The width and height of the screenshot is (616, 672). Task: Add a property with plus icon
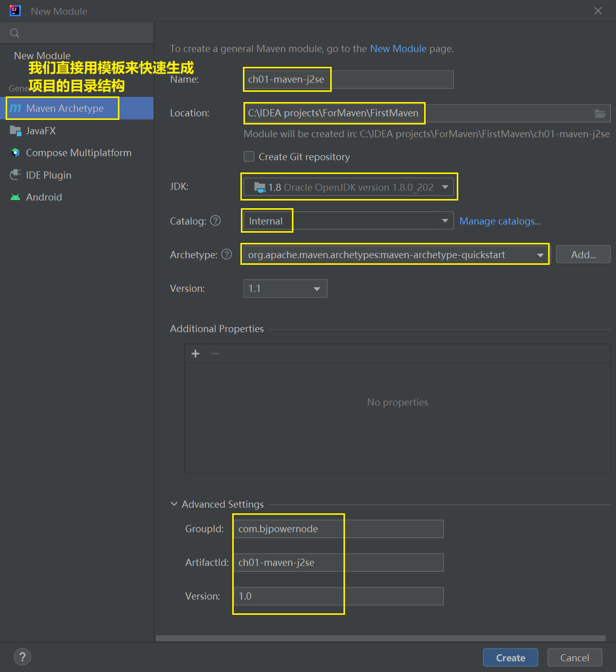(x=195, y=354)
